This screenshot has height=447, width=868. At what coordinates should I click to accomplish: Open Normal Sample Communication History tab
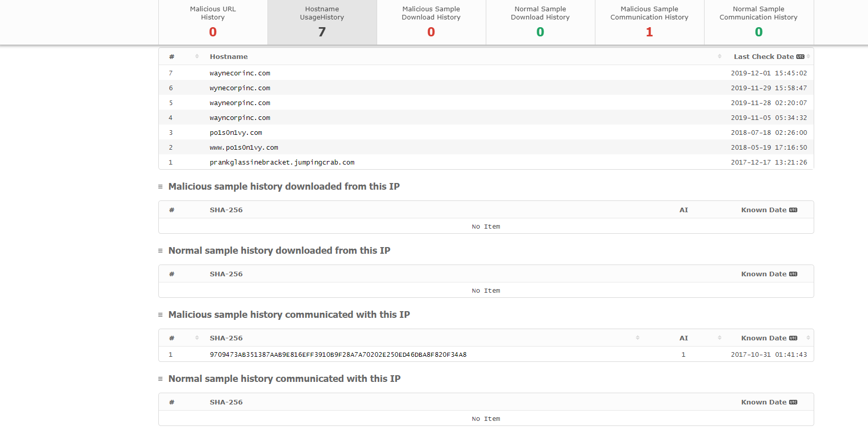tap(758, 22)
